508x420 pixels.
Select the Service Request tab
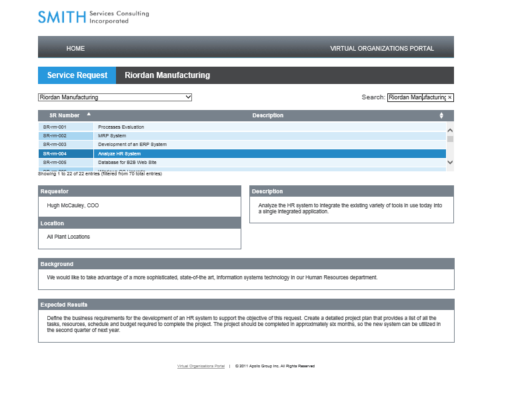click(x=77, y=75)
